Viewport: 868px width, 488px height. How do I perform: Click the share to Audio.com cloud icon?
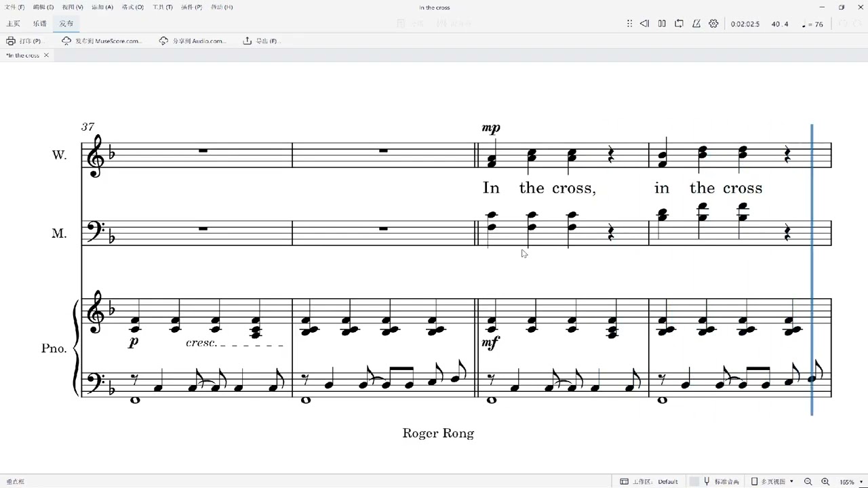tap(163, 41)
